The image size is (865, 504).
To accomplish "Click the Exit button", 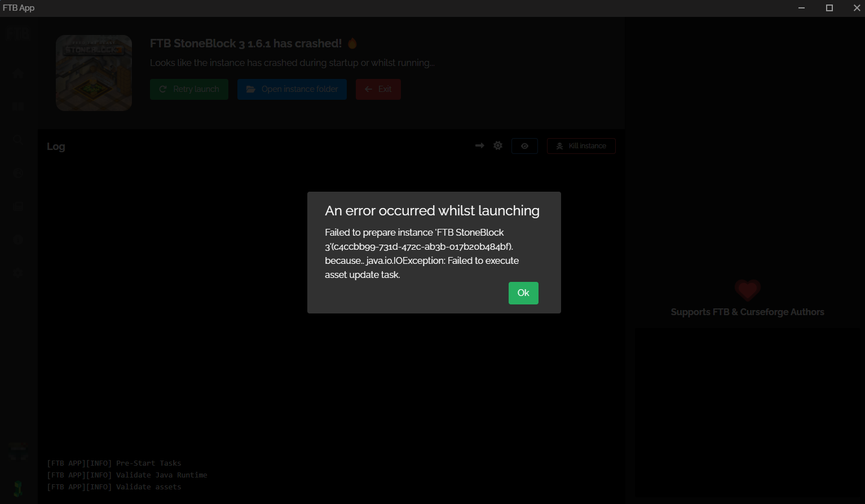I will [378, 89].
